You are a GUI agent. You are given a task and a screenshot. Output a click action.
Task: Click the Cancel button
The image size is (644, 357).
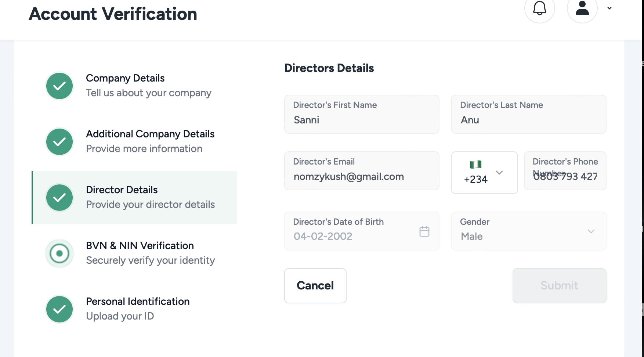pos(315,286)
